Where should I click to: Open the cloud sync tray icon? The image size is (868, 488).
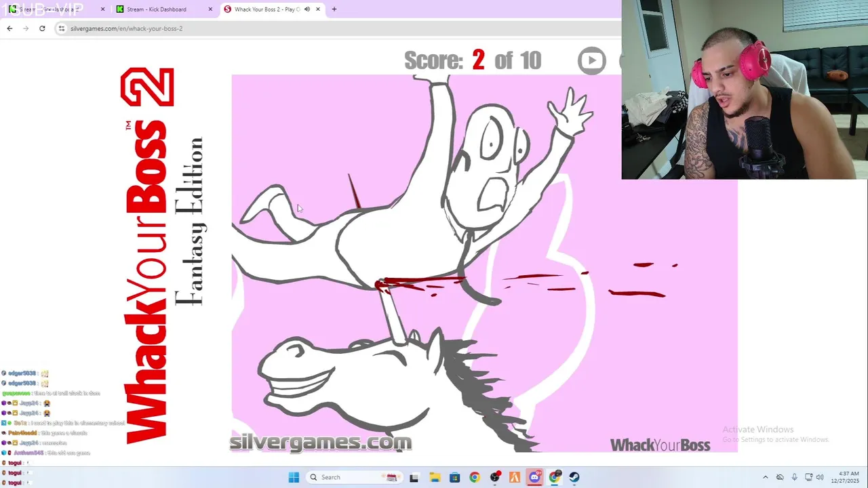[780, 477]
